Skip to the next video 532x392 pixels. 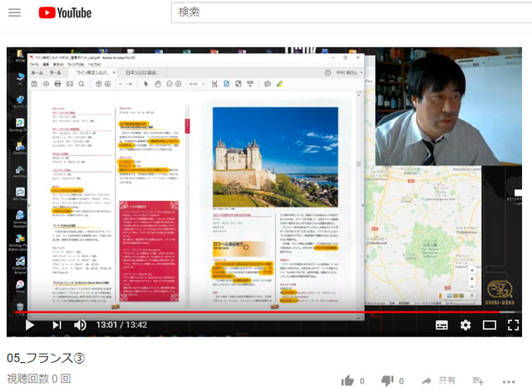[57, 325]
